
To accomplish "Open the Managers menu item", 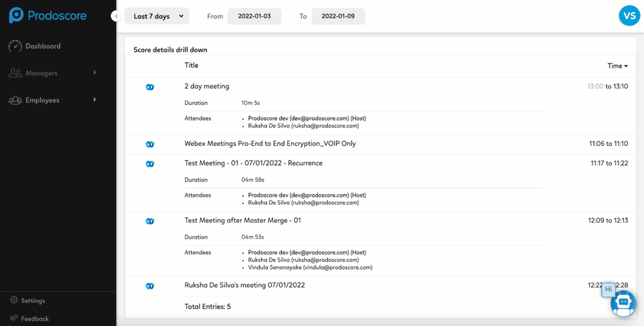I will (x=41, y=73).
